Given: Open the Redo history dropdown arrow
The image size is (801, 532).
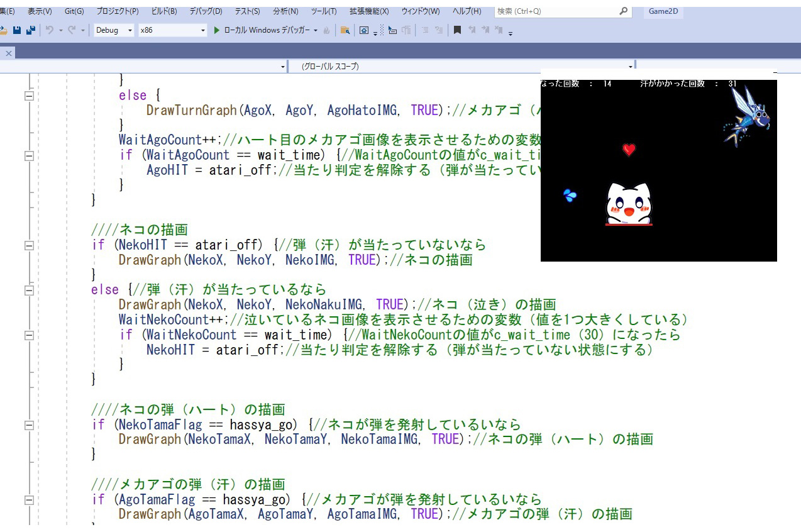Looking at the screenshot, I should tap(83, 30).
